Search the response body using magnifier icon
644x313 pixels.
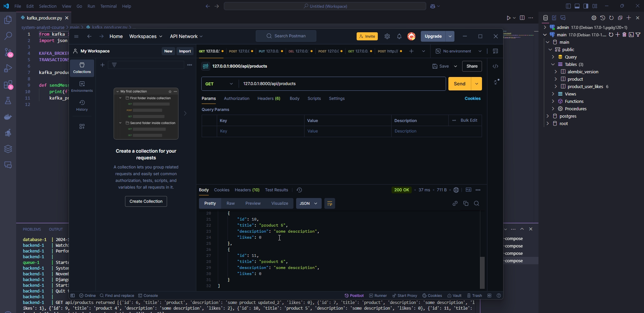[477, 203]
